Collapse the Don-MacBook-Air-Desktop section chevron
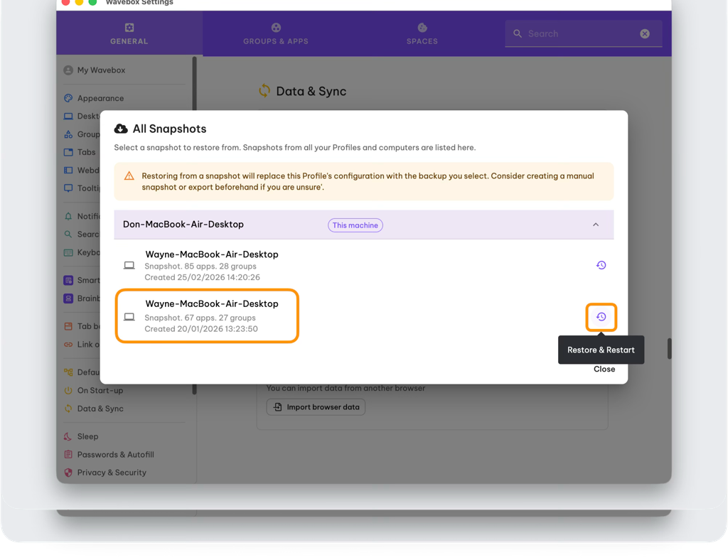 pos(596,225)
